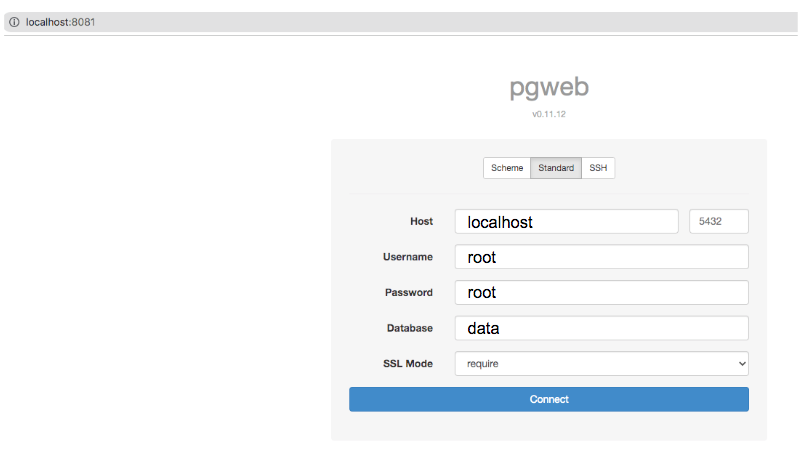This screenshot has width=804, height=454.
Task: Click into the Password input field
Action: [601, 292]
